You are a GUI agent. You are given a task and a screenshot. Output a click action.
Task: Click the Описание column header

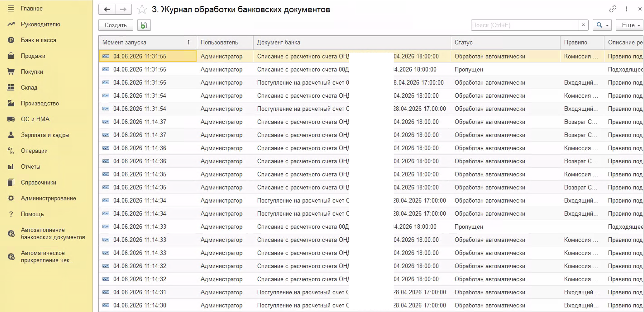(624, 43)
